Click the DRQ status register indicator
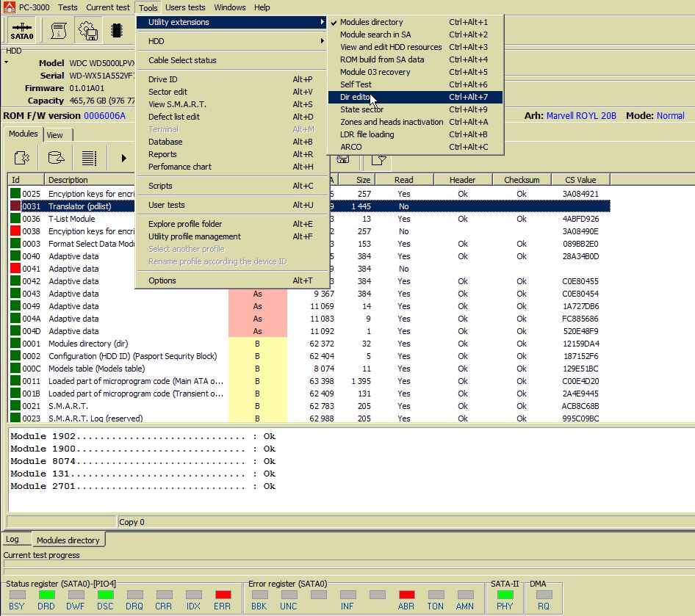Viewport: 695px width, 616px height. coord(134,595)
